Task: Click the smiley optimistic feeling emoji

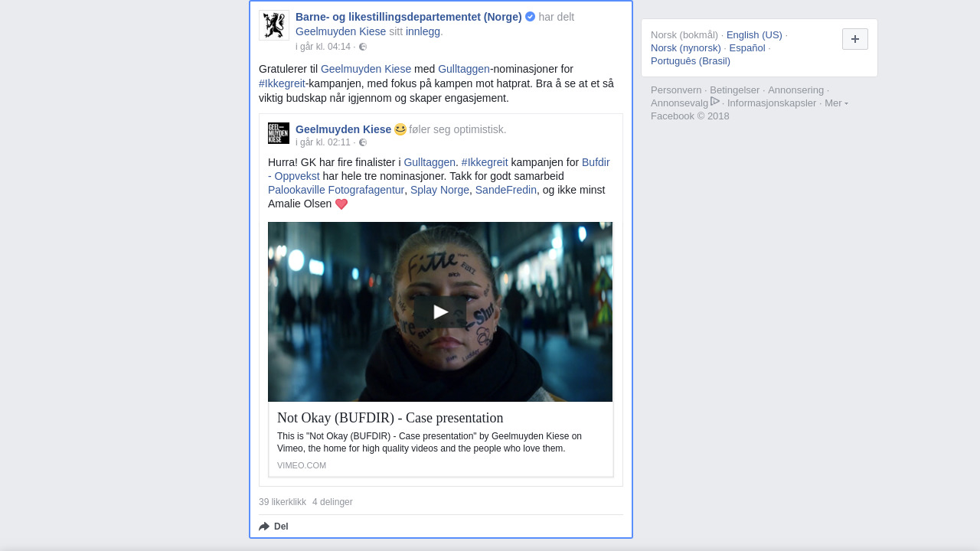Action: click(x=400, y=129)
